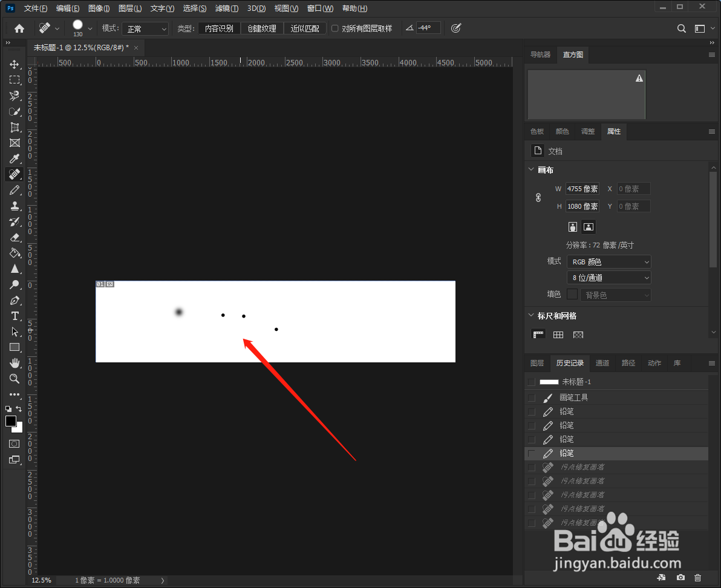Choose 创建纹理 type button
The image size is (721, 588).
click(262, 28)
